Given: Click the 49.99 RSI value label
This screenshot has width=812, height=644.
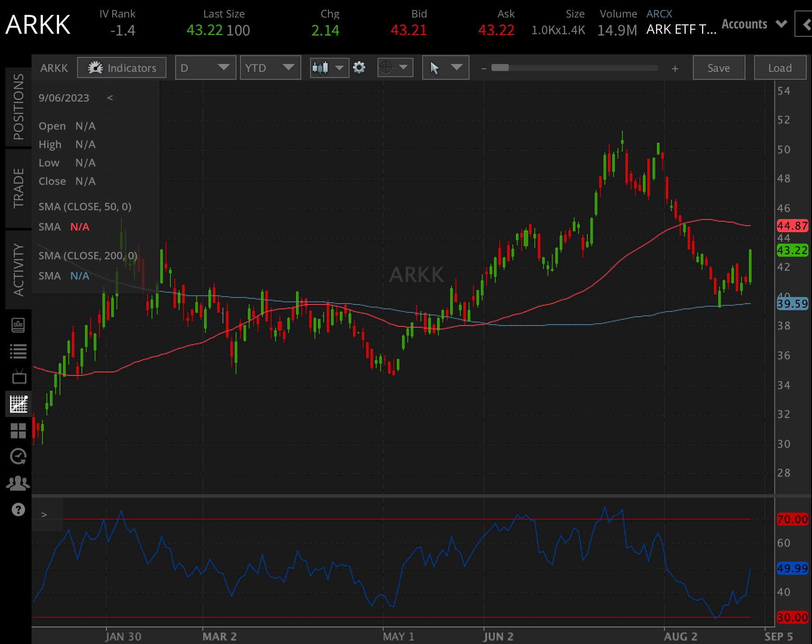Looking at the screenshot, I should 792,568.
